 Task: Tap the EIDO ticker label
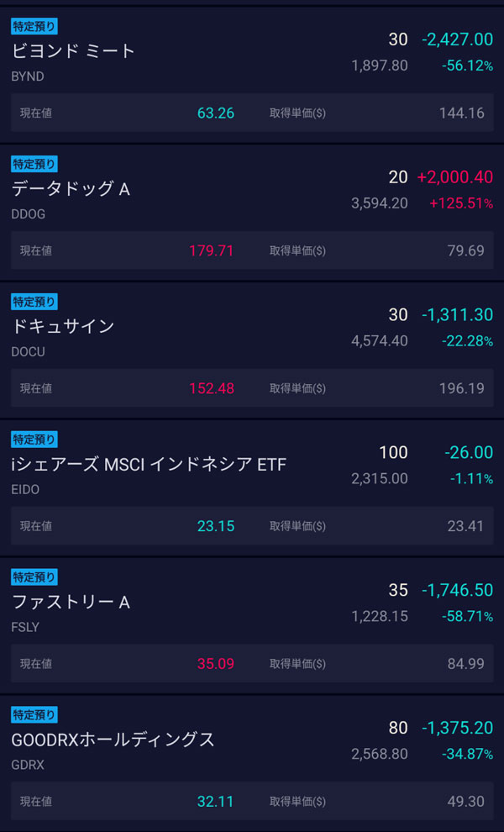[26, 490]
